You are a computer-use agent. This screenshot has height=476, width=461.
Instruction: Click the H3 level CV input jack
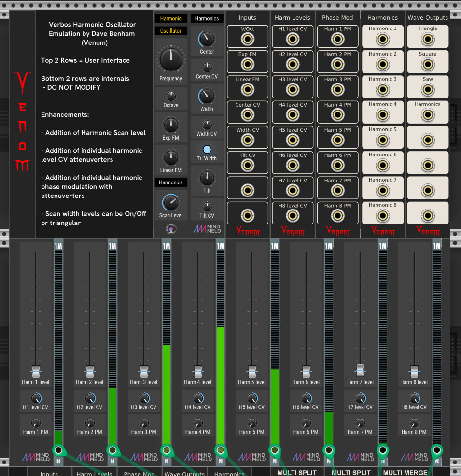[293, 89]
